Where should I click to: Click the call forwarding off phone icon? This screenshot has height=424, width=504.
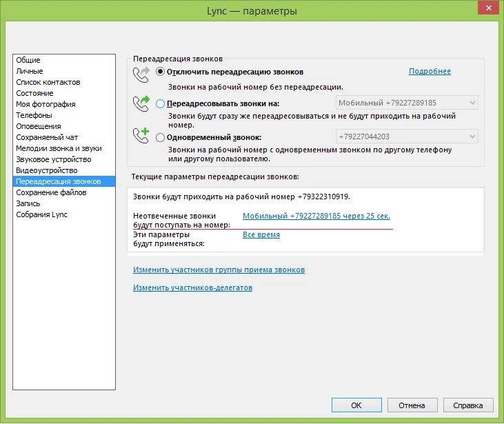pos(141,74)
